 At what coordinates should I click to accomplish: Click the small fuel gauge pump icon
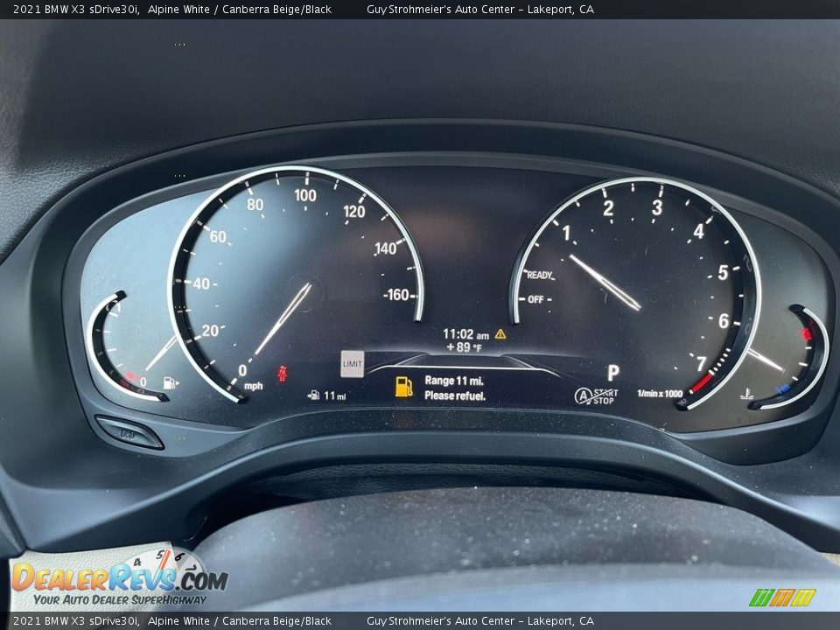coord(170,382)
